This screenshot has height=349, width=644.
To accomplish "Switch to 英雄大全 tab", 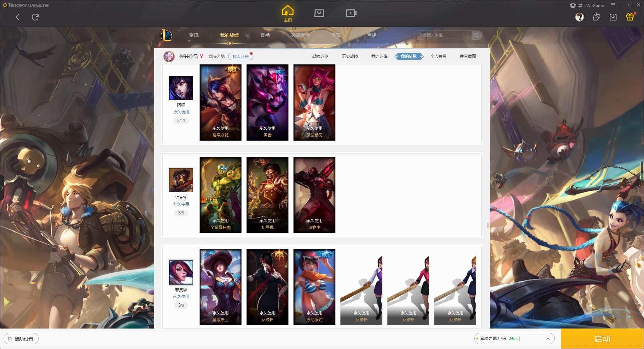I will (301, 35).
